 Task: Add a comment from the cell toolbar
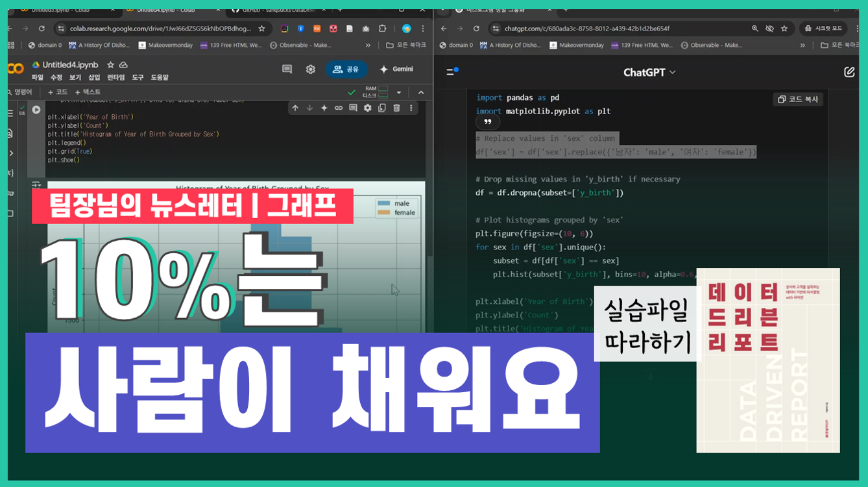353,108
